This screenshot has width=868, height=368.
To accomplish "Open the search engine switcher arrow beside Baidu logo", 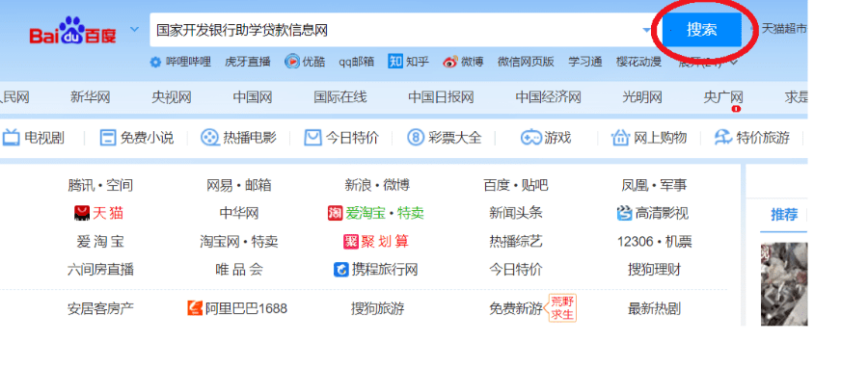I will (x=134, y=29).
